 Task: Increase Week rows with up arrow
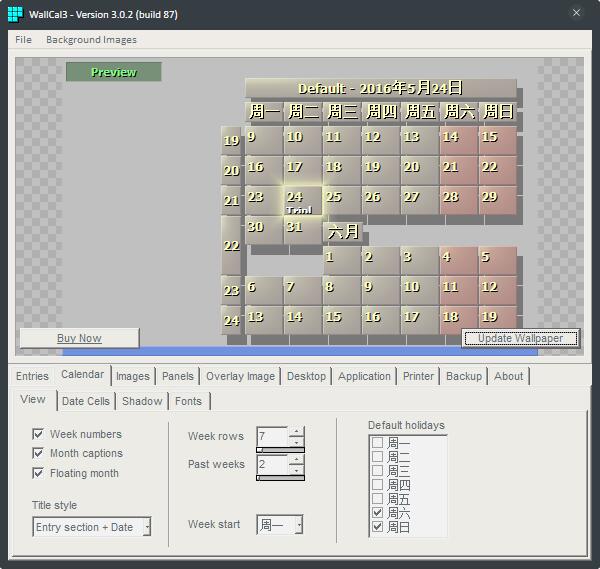tap(296, 432)
